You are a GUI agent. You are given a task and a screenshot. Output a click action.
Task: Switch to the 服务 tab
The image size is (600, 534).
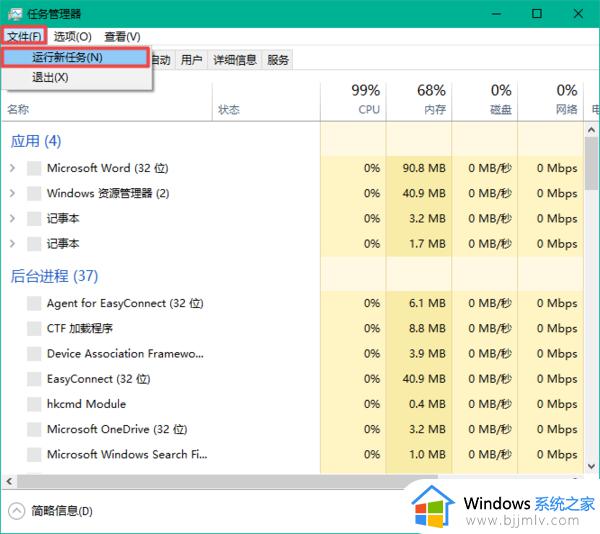278,60
